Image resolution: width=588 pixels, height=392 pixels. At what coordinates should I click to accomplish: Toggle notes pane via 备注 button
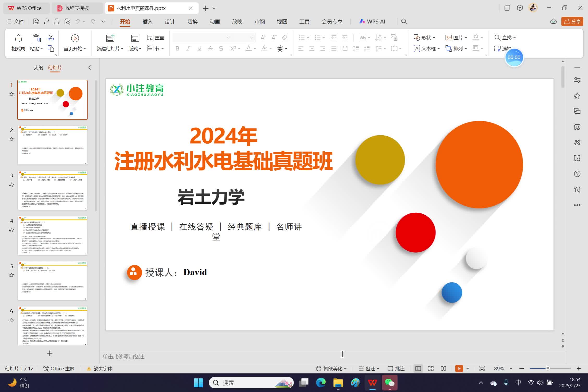369,369
